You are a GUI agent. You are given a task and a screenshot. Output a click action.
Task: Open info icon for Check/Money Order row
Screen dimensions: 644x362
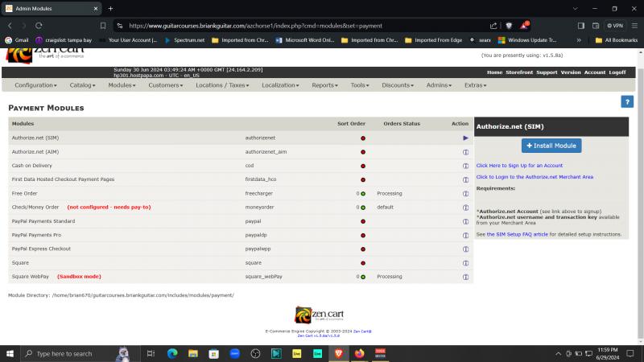tap(465, 208)
